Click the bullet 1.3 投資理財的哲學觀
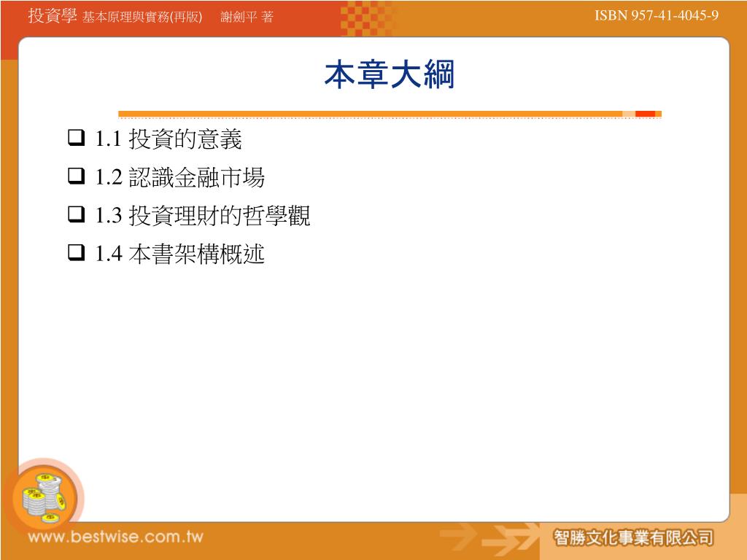747x560 pixels. (x=203, y=215)
